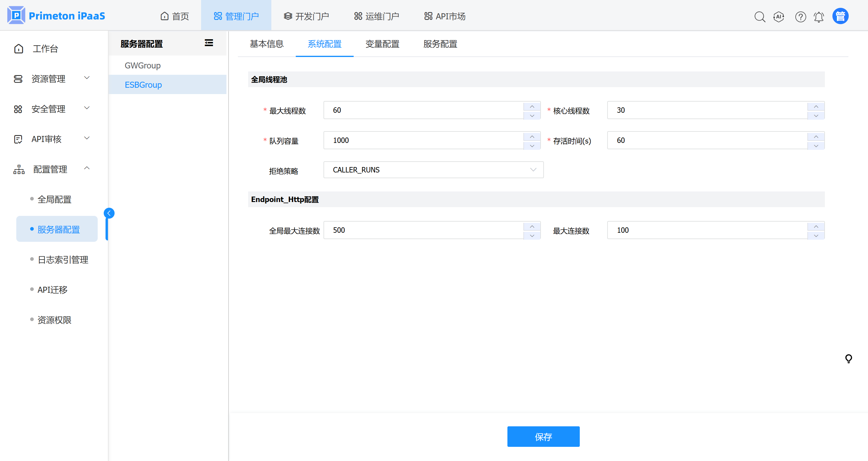This screenshot has height=461, width=868.
Task: Toggle the 服务器配置 panel menu icon
Action: coord(209,43)
